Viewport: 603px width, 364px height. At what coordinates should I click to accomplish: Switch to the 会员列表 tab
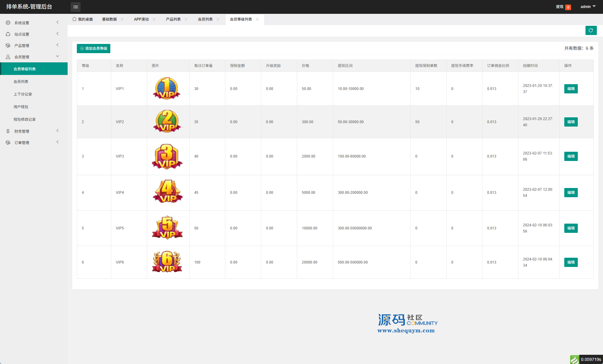(x=205, y=19)
